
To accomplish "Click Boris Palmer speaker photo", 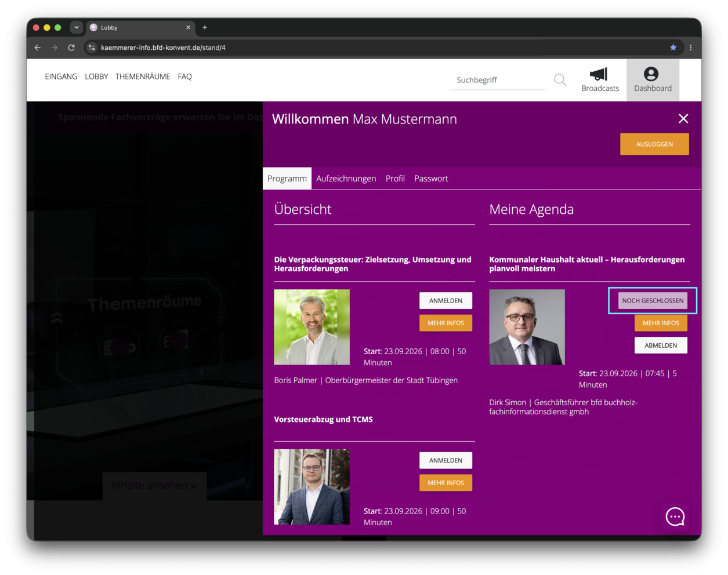I will [312, 327].
